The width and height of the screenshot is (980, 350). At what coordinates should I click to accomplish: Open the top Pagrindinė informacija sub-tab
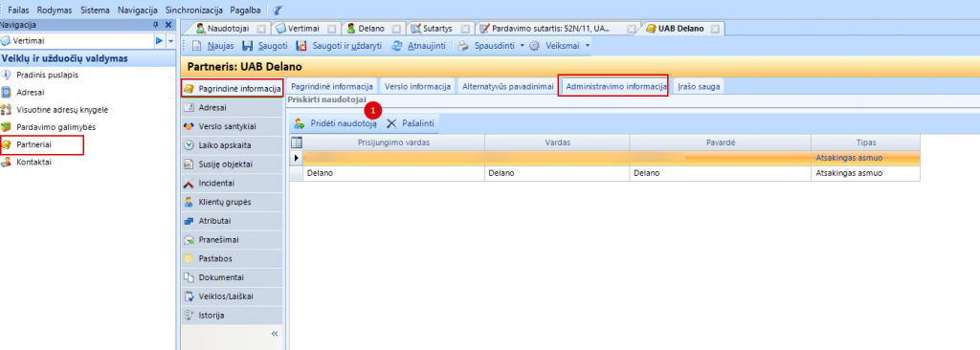tap(332, 86)
